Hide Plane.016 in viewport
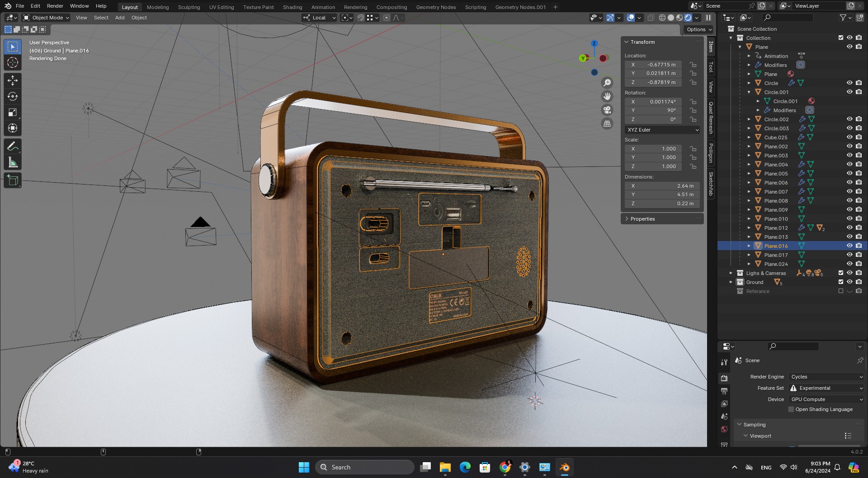 tap(849, 246)
